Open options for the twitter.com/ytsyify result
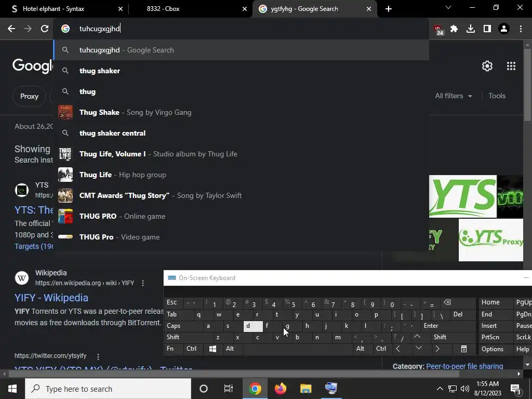532x399 pixels. click(x=98, y=356)
